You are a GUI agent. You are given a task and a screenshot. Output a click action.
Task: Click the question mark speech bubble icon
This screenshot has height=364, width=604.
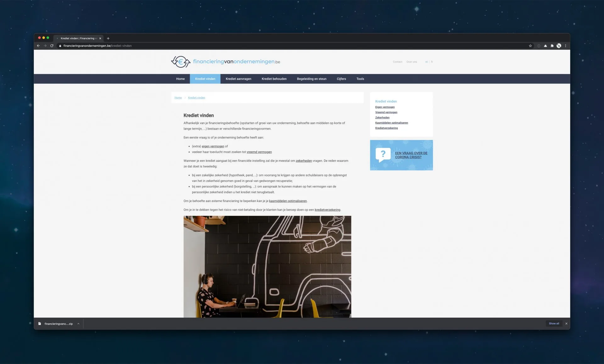click(383, 155)
